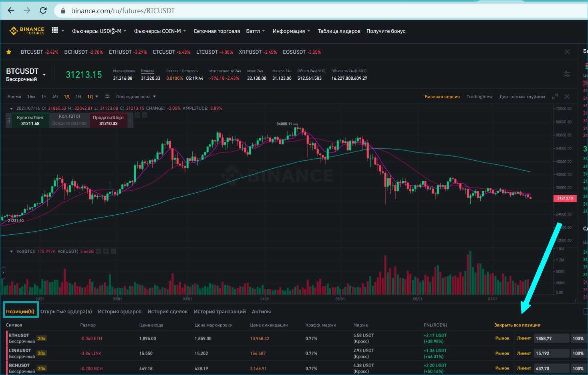The image size is (588, 375).
Task: Expand BTCUSDT symbol selector dropdown
Action: (x=44, y=75)
